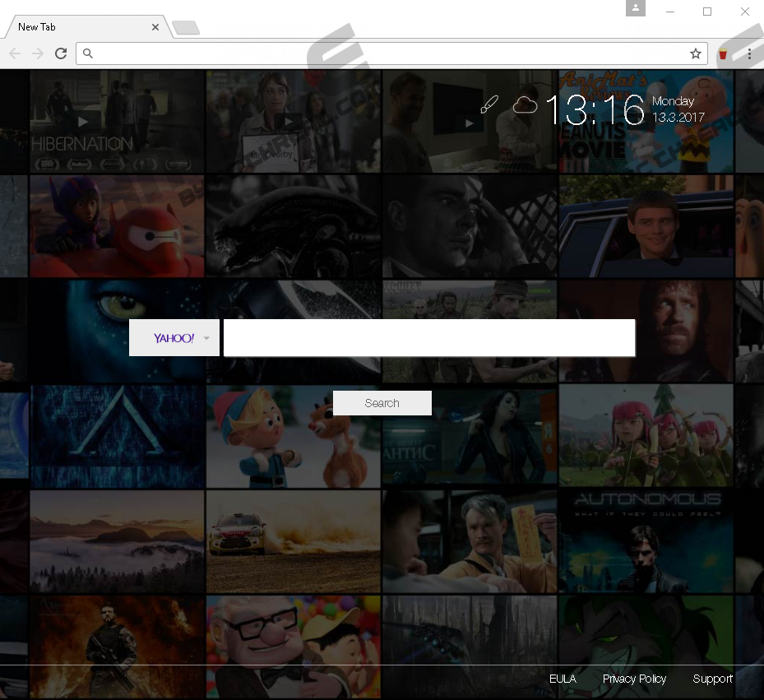Close the browser window
Viewport: 764px width, 700px height.
[745, 12]
